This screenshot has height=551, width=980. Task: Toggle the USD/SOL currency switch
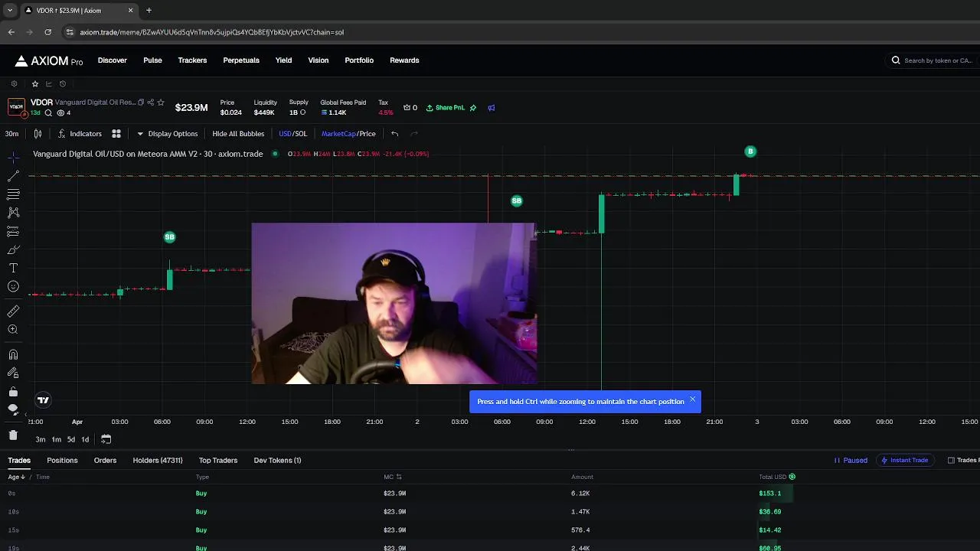(292, 133)
